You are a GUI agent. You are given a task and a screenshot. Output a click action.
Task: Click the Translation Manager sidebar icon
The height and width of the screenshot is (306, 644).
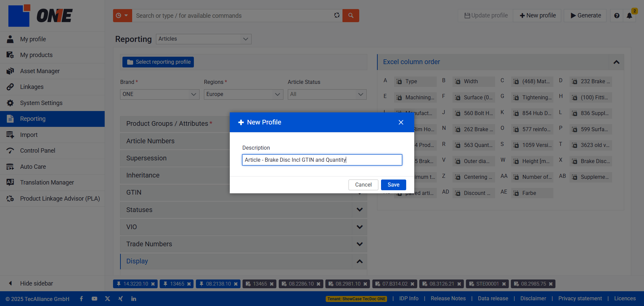[x=10, y=183]
